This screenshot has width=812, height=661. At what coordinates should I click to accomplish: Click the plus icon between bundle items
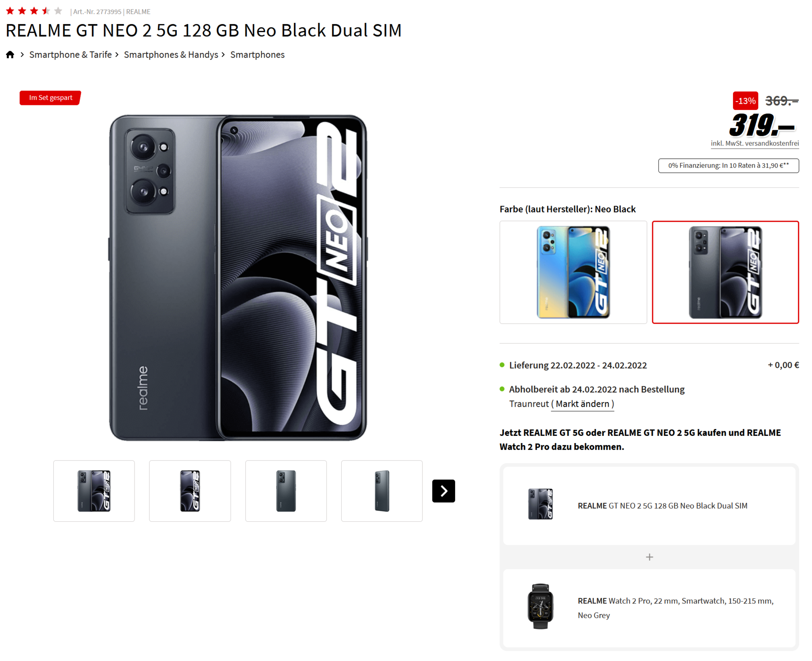tap(649, 557)
